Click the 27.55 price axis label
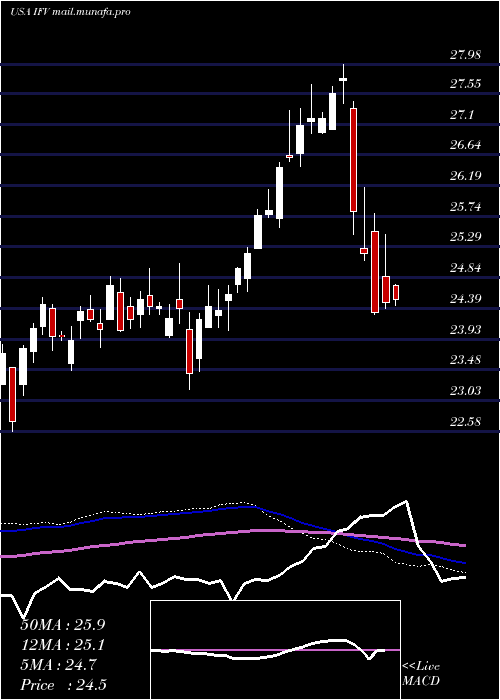The image size is (500, 700). [465, 84]
